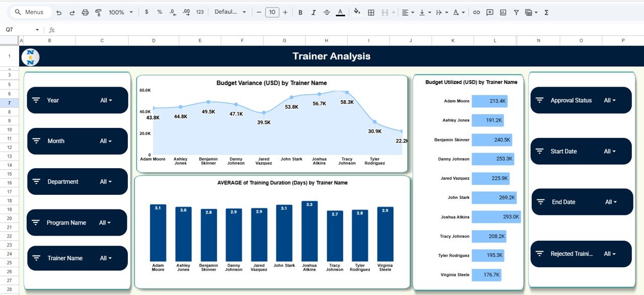This screenshot has width=644, height=295.
Task: Open the font size dropdown
Action: pos(272,12)
